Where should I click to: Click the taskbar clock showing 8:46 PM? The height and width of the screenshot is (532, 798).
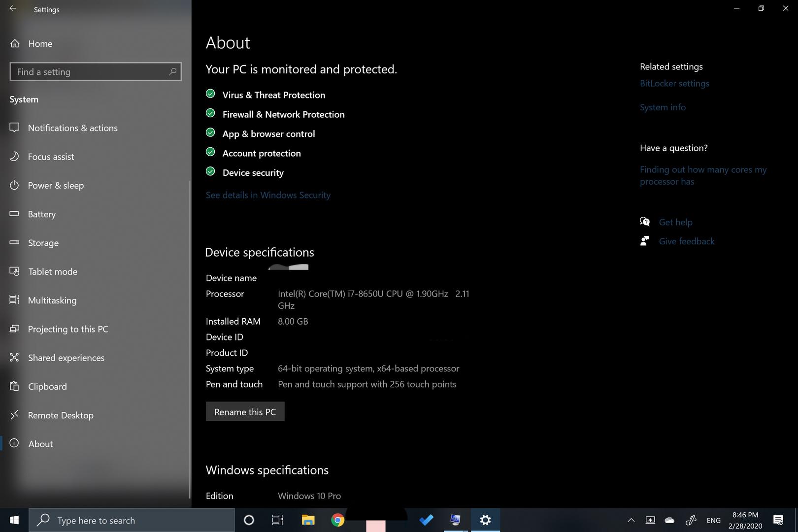click(x=745, y=520)
